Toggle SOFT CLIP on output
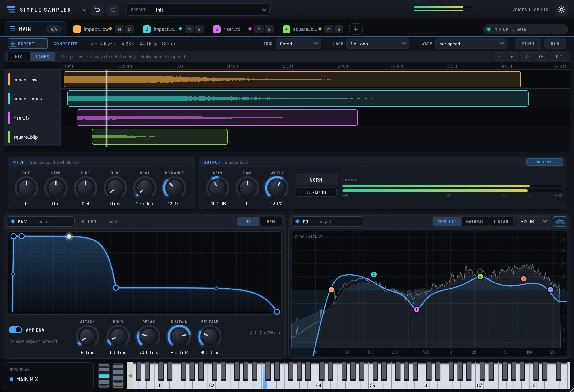This screenshot has height=392, width=574. 544,162
